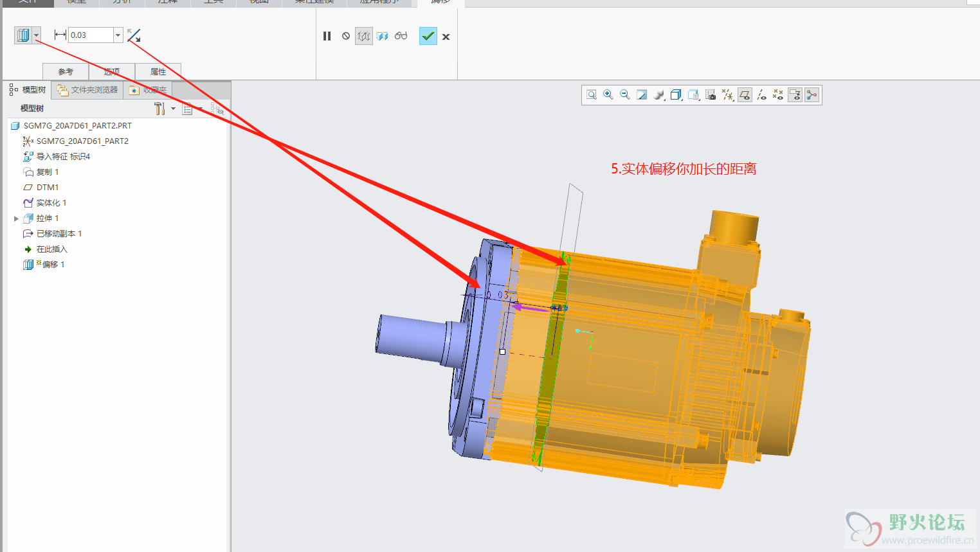Toggle datum plane display
This screenshot has width=980, height=552.
point(745,95)
